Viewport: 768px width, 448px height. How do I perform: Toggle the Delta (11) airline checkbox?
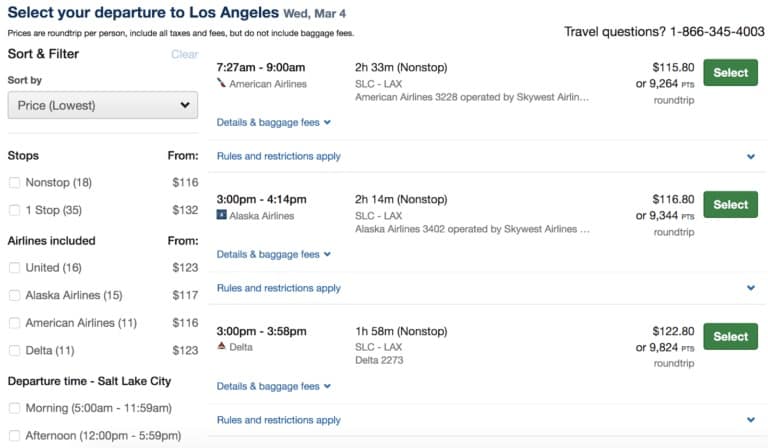[15, 351]
